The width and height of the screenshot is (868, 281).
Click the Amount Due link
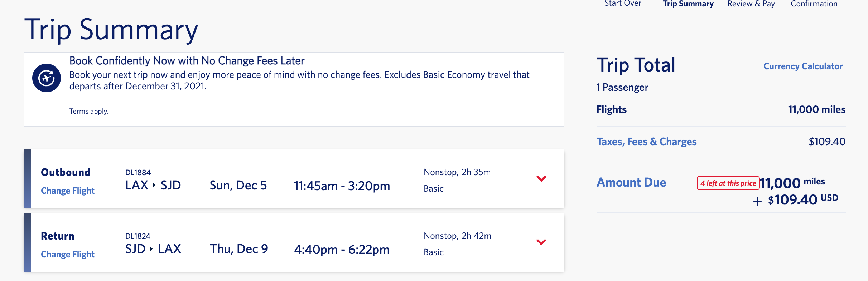631,182
